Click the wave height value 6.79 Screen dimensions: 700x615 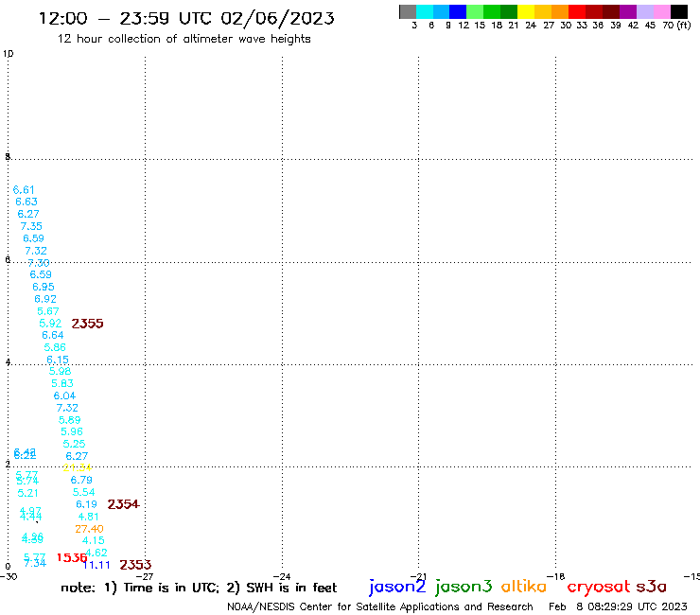(x=81, y=480)
